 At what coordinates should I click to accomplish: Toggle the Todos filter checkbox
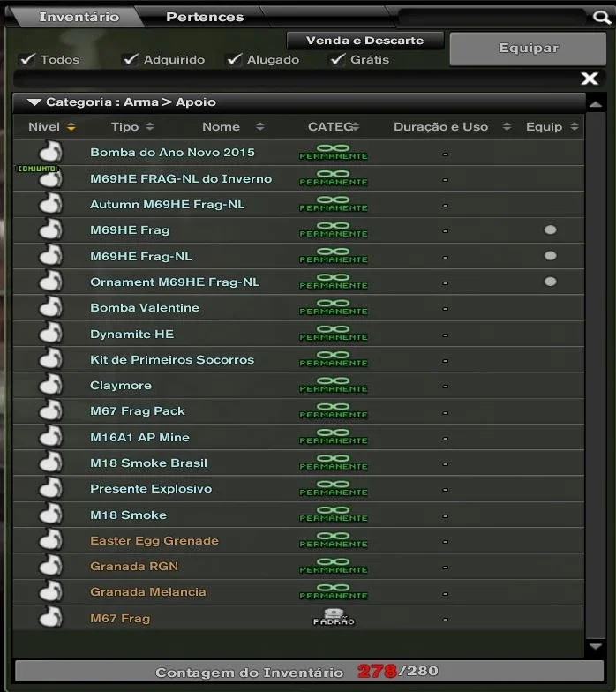pos(28,58)
